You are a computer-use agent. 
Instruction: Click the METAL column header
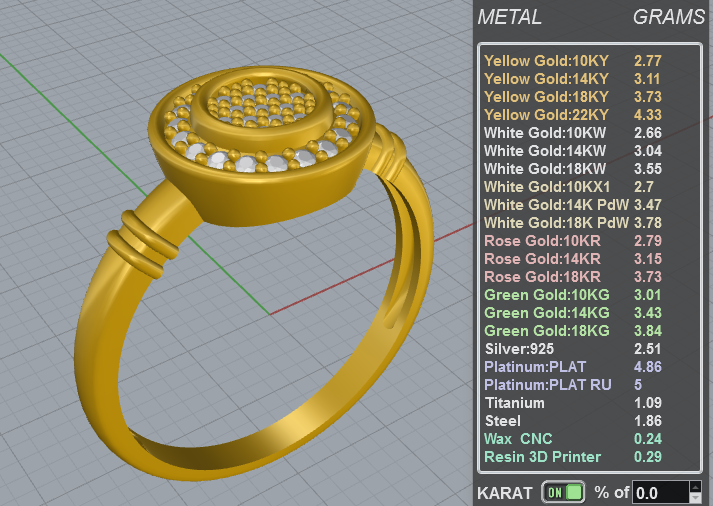(509, 17)
